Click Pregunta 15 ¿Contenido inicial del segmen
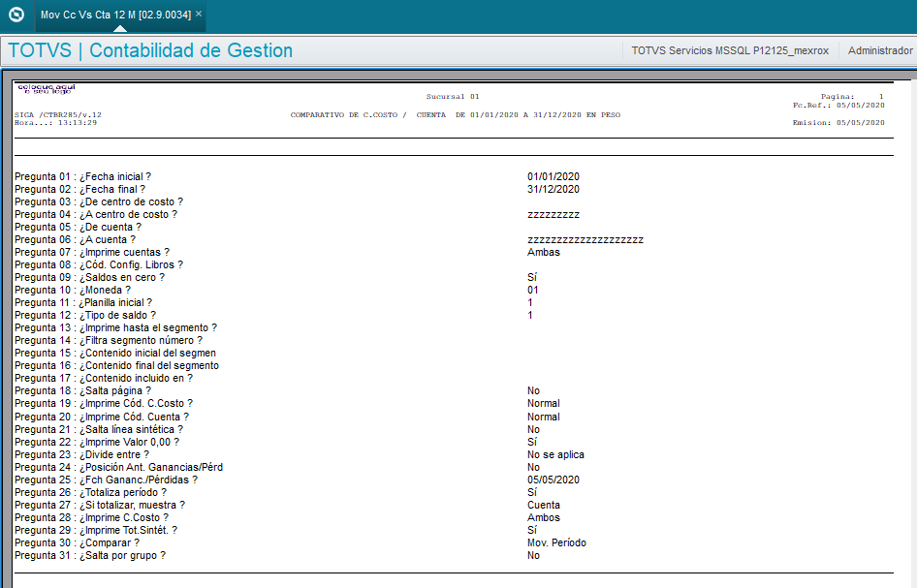Image resolution: width=917 pixels, height=588 pixels. [x=115, y=353]
